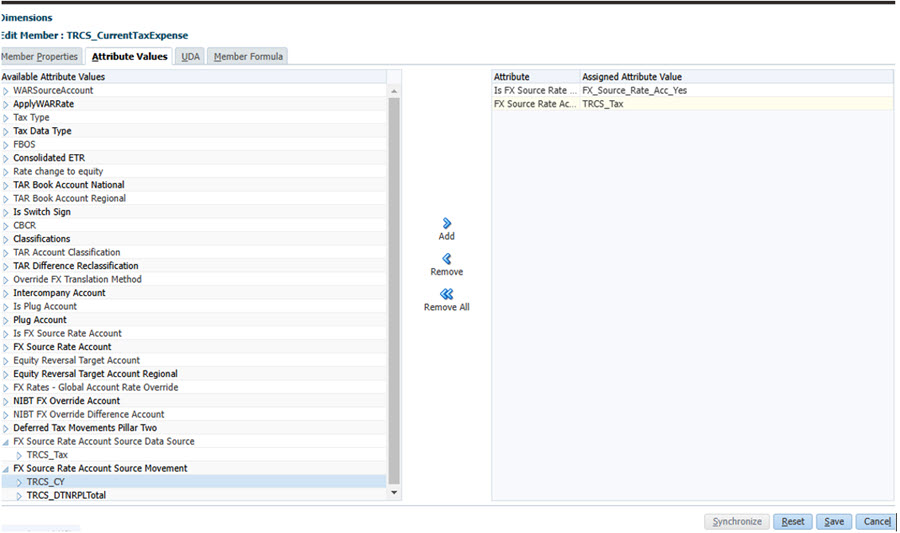
Task: Expand Rate change to equity node
Action: [x=6, y=172]
